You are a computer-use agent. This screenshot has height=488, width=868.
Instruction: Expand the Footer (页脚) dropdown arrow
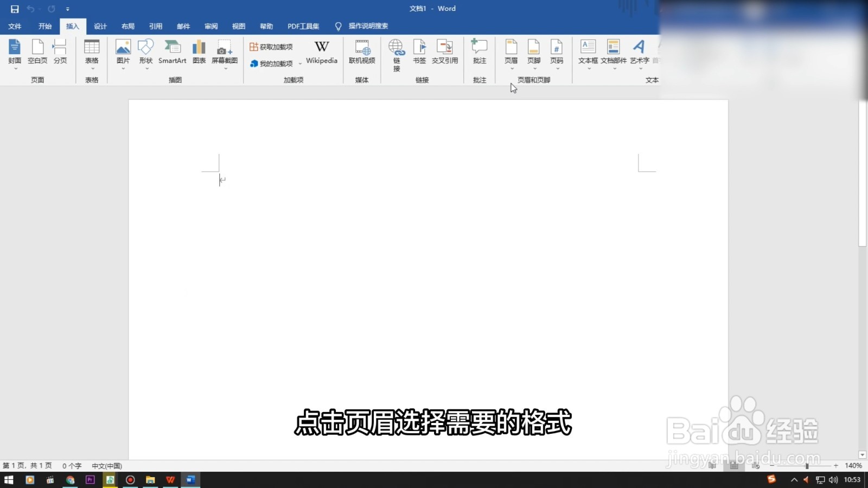pos(535,69)
